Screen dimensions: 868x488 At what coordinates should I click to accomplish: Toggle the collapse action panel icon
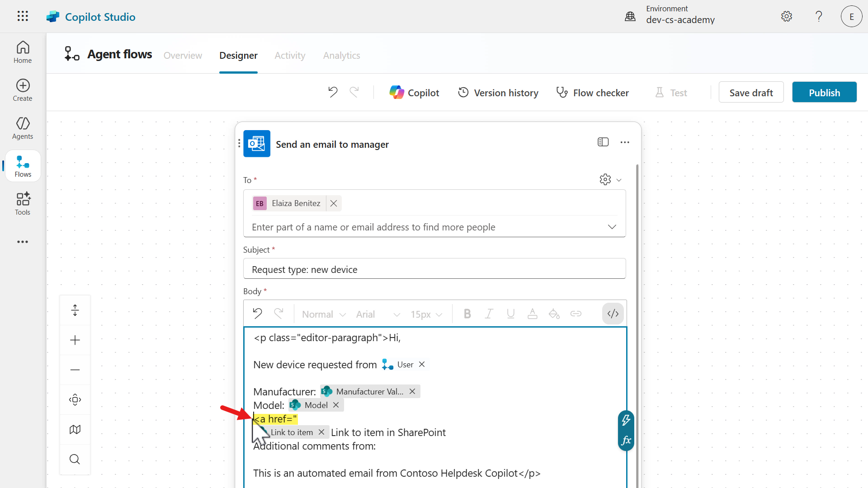pyautogui.click(x=603, y=142)
